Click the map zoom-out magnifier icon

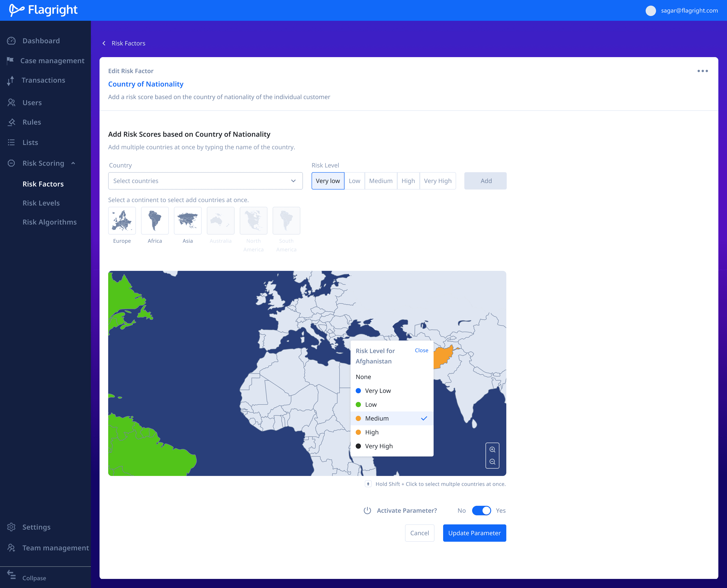(492, 462)
